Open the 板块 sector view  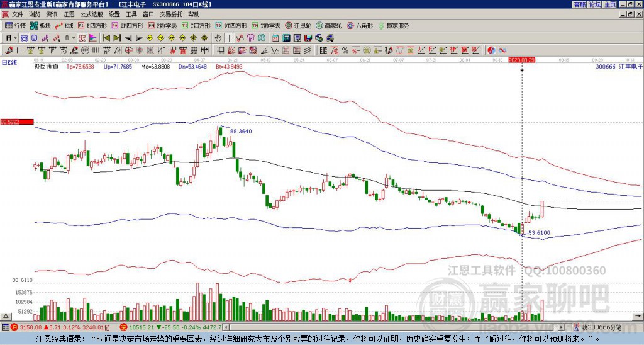coord(40,25)
